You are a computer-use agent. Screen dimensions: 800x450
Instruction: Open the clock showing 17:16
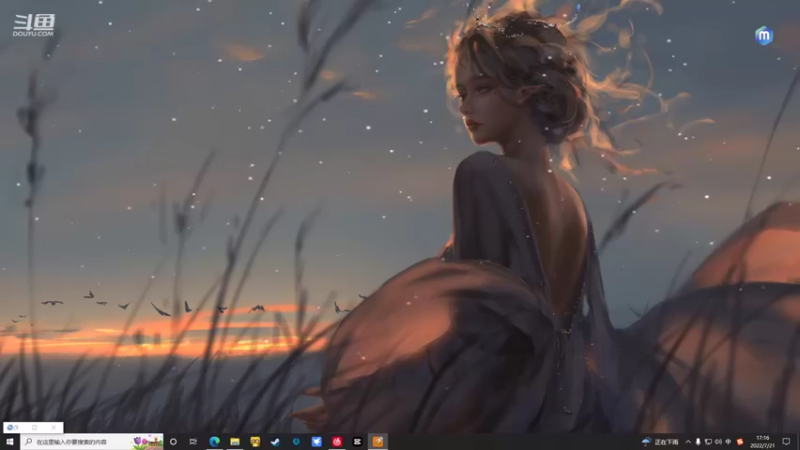click(x=763, y=442)
